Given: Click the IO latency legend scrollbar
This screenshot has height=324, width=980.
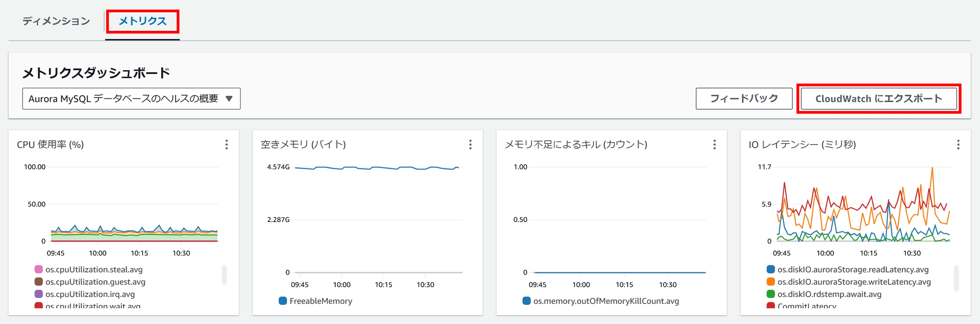Looking at the screenshot, I should 956,278.
